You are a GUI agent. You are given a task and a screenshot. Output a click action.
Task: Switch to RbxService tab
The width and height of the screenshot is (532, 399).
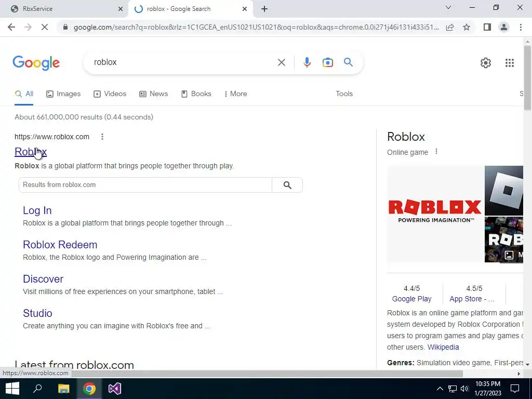tap(64, 9)
